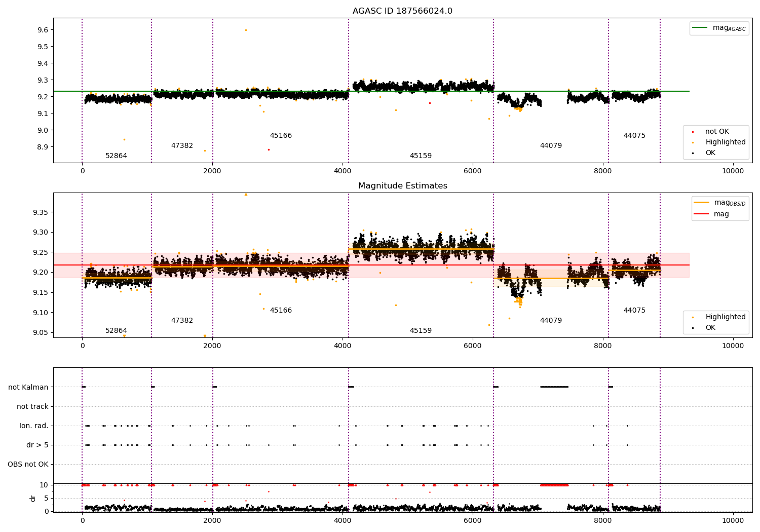This screenshot has width=760, height=532.
Task: Click the red dot marker beside 'not OK'
Action: click(693, 132)
